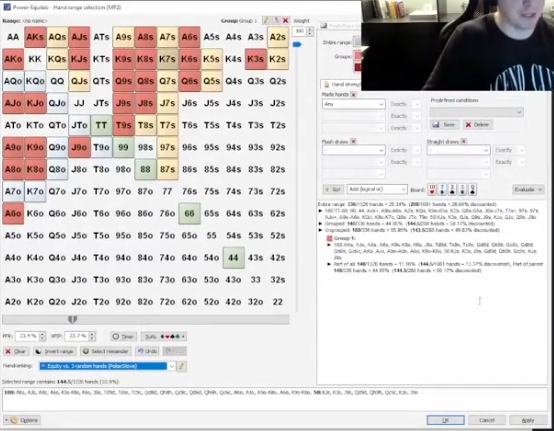Click the range percentage slider handle
The width and height of the screenshot is (554, 431).
tap(72, 320)
